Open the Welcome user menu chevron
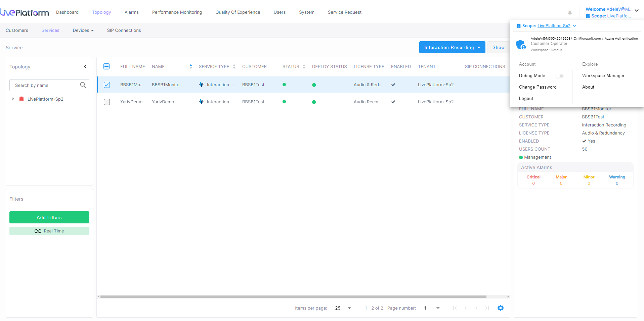644x321 pixels. point(637,10)
